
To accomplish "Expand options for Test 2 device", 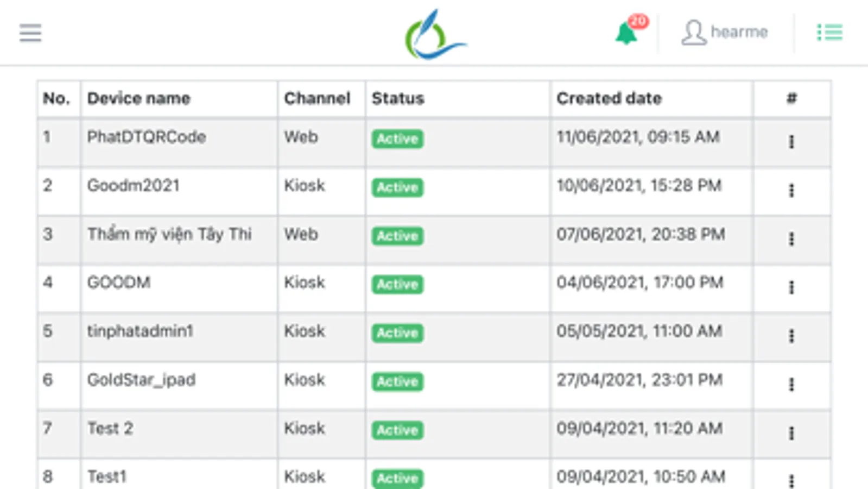I will click(x=791, y=433).
